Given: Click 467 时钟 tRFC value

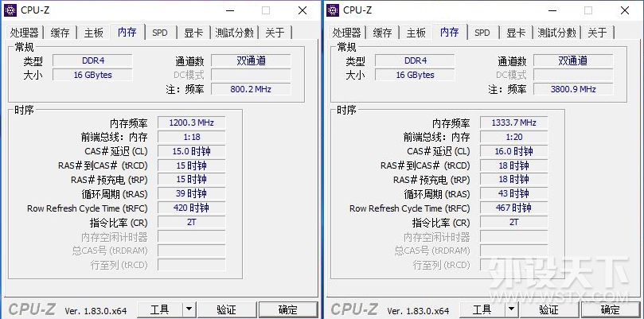Looking at the screenshot, I should tap(513, 208).
